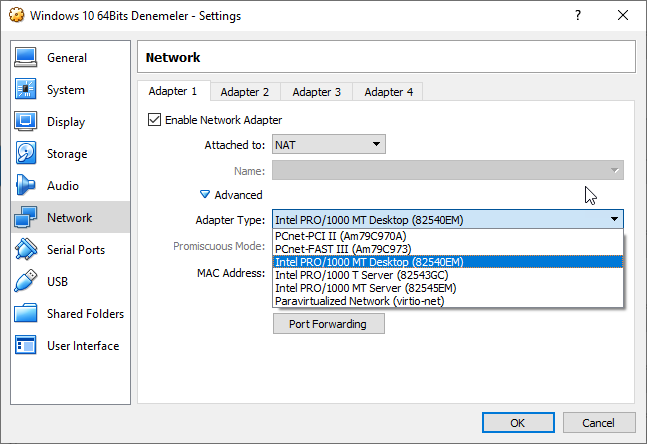Viewport: 647px width, 444px height.
Task: Go to the System settings label
Action: click(66, 90)
